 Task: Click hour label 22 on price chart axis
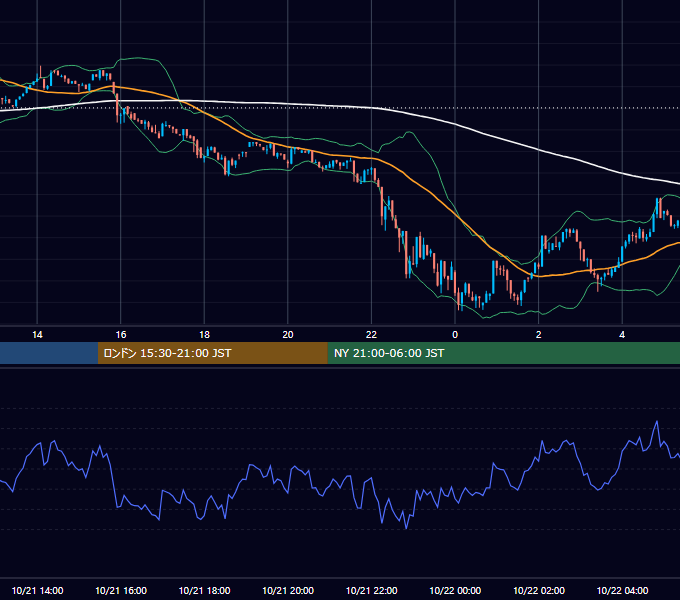point(371,335)
